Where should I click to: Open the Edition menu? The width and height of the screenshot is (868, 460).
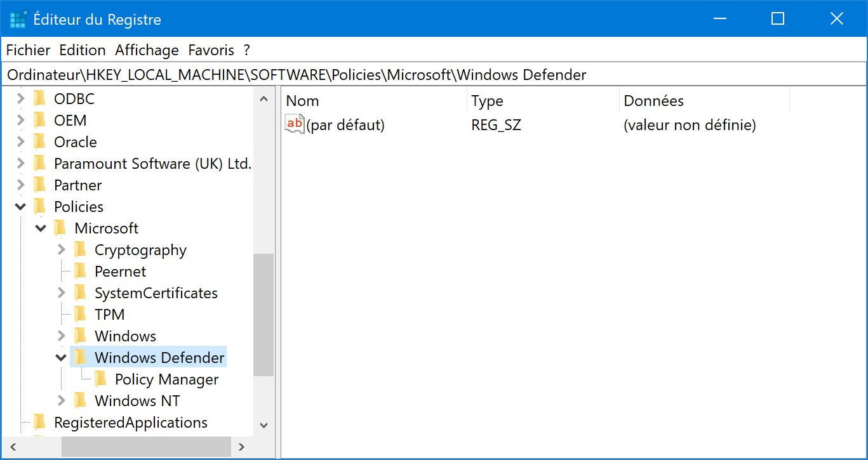(83, 50)
